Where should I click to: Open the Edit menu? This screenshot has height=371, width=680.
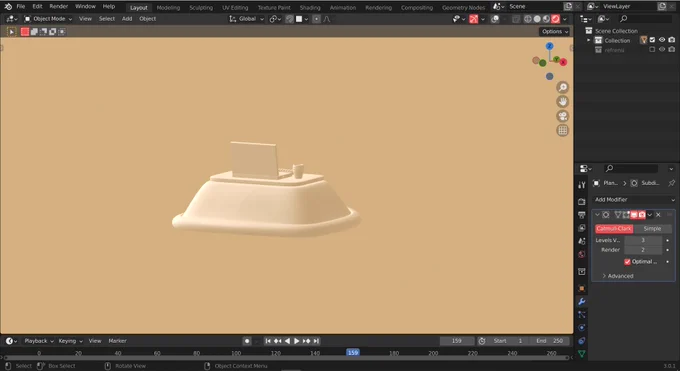coord(37,7)
